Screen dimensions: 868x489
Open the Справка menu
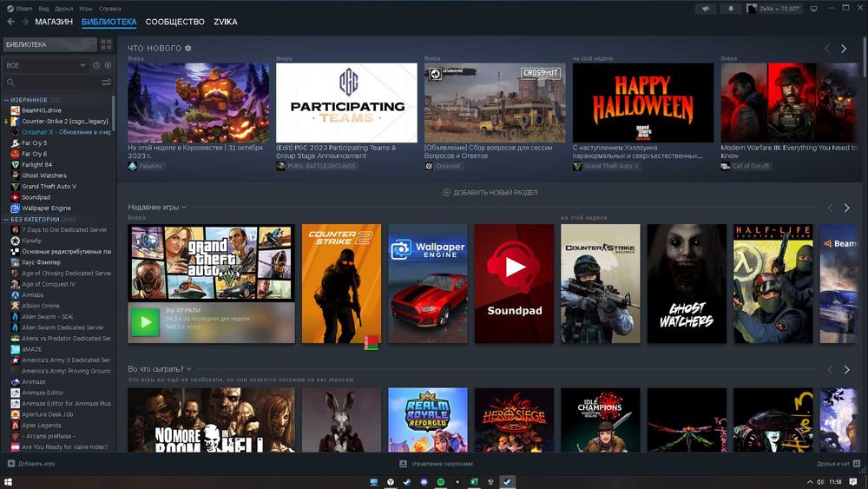click(109, 9)
